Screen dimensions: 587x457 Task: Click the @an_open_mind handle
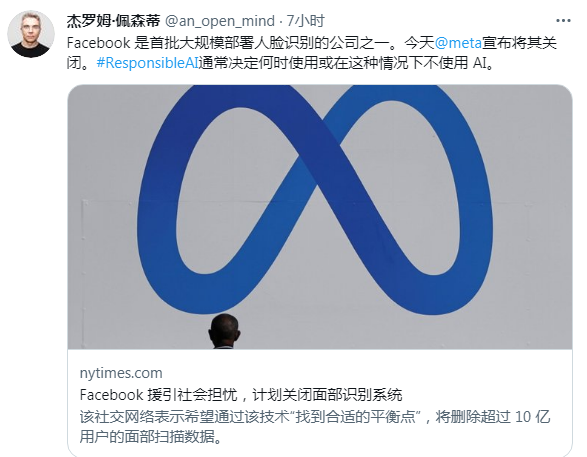tap(220, 21)
